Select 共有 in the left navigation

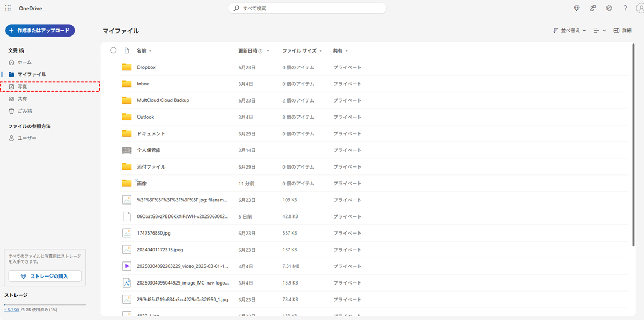pos(22,99)
